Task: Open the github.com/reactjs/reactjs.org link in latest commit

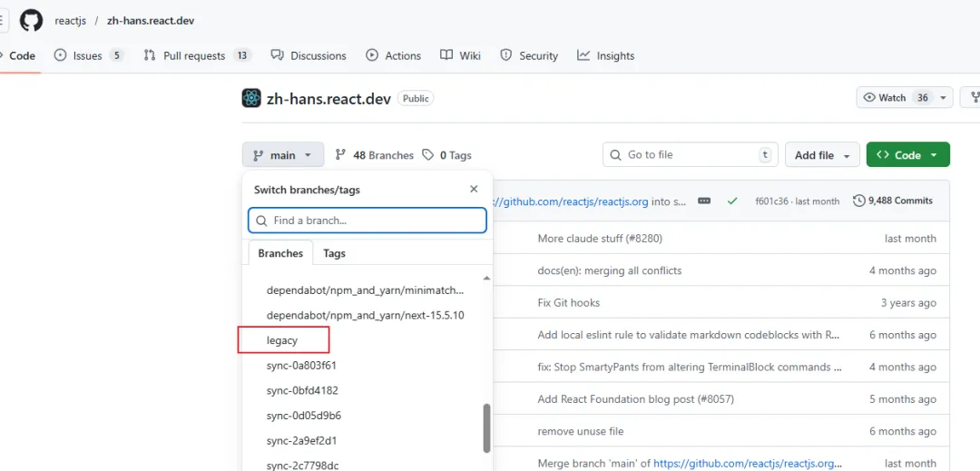Action: pyautogui.click(x=572, y=201)
